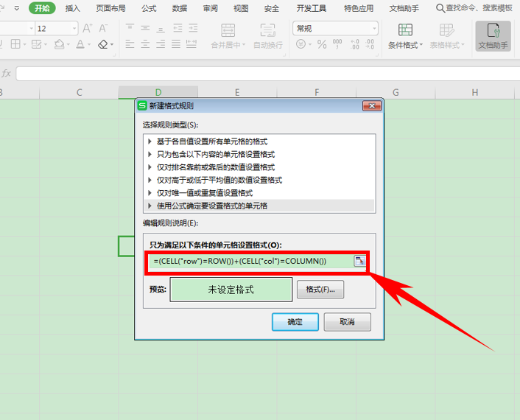The height and width of the screenshot is (420, 520).
Task: Click the main formula bar input
Action: 268,74
